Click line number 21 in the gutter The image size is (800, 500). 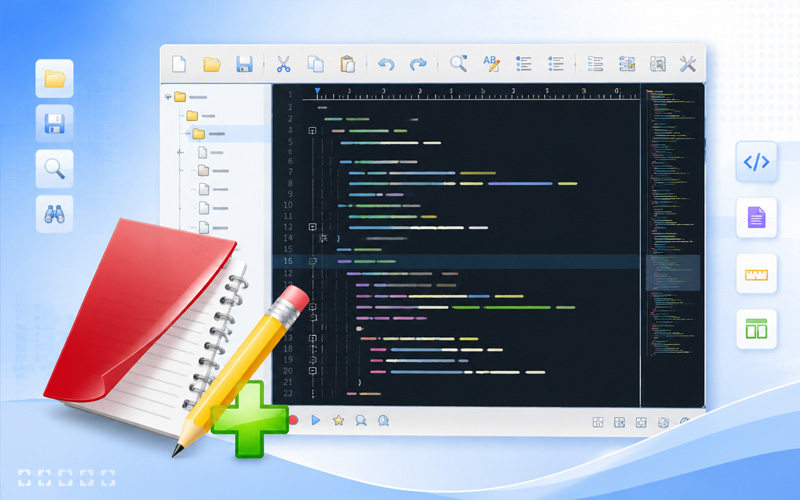coord(288,382)
